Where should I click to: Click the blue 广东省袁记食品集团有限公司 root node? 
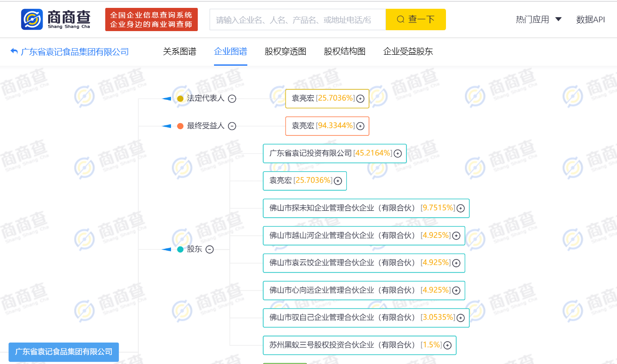point(64,352)
